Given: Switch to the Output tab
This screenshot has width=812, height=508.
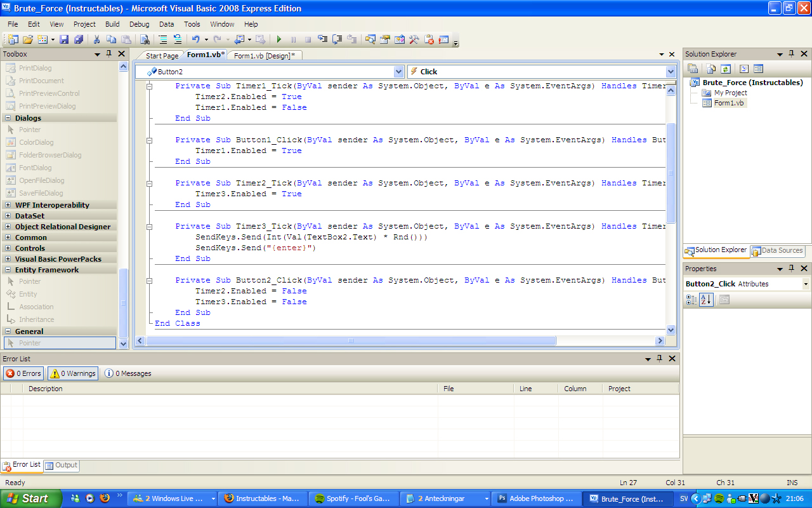Looking at the screenshot, I should [x=62, y=465].
